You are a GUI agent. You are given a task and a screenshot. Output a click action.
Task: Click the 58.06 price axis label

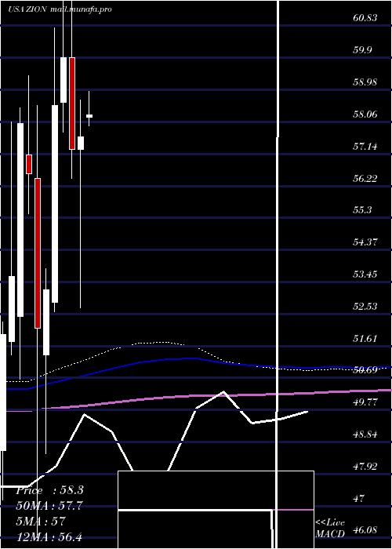pos(365,115)
